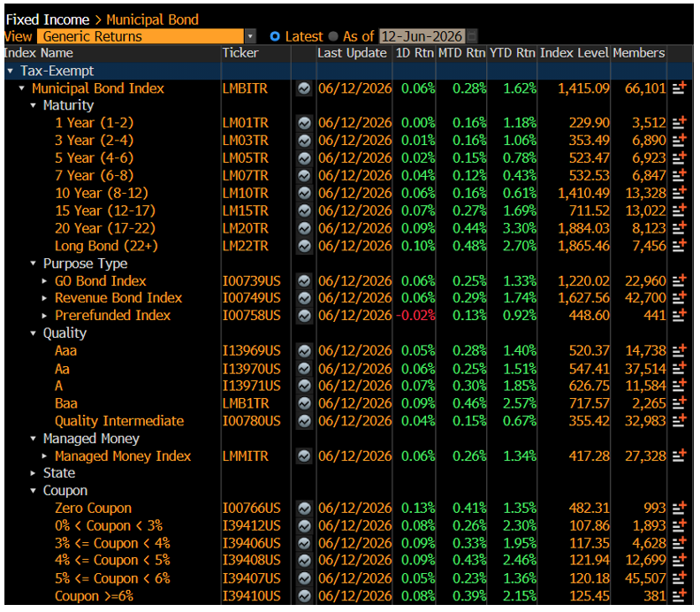Open chart icon for 20 Year (17-22) row
The image size is (700, 612).
pyautogui.click(x=304, y=228)
